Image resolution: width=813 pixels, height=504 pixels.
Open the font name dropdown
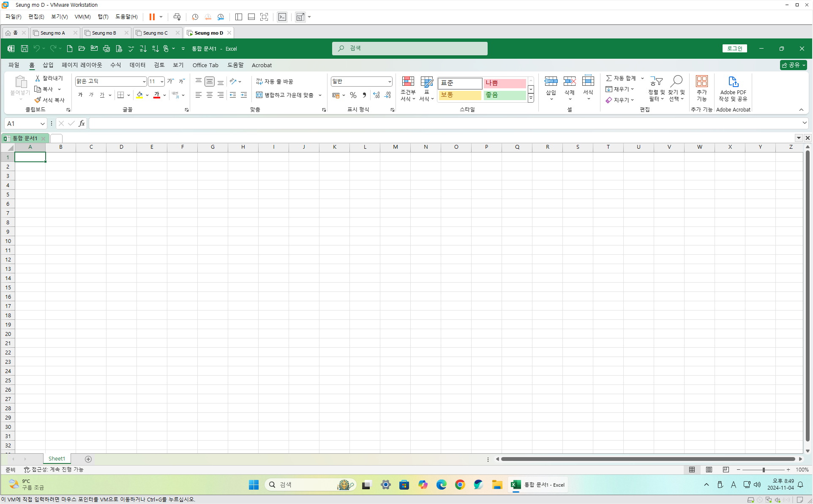(x=144, y=82)
